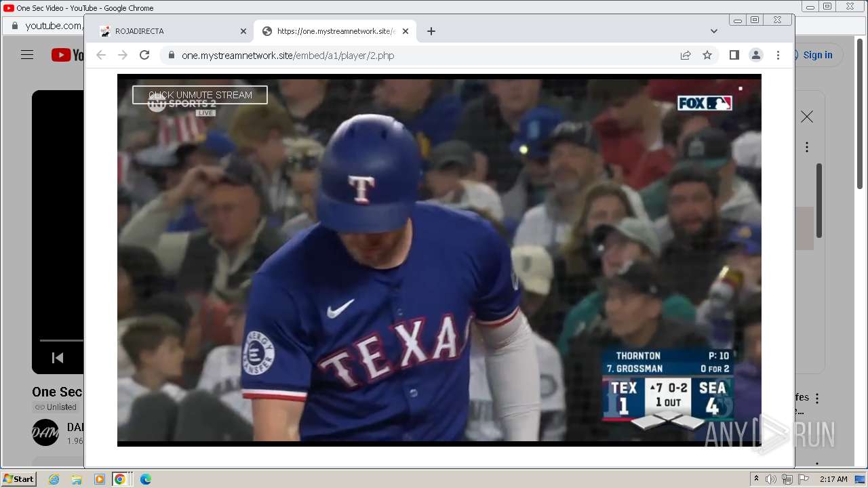The image size is (868, 488).
Task: Click the 2:17 AM system clock
Action: (x=833, y=479)
